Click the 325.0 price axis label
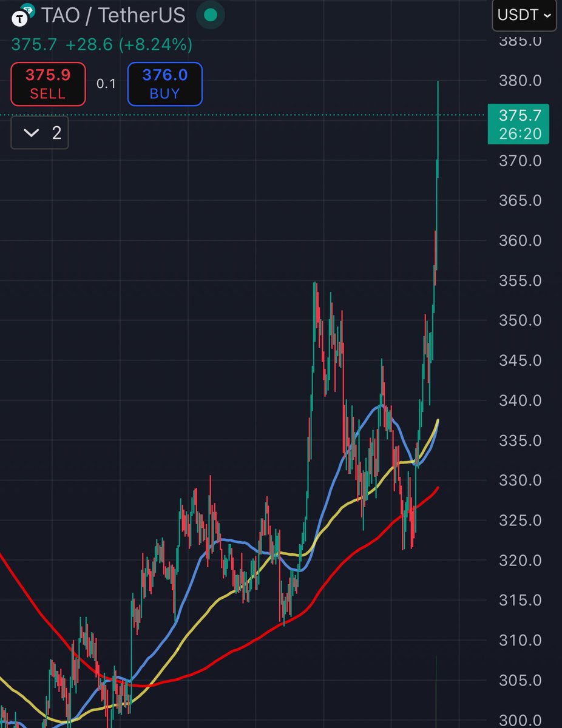Viewport: 562px width, 728px height. tap(520, 521)
